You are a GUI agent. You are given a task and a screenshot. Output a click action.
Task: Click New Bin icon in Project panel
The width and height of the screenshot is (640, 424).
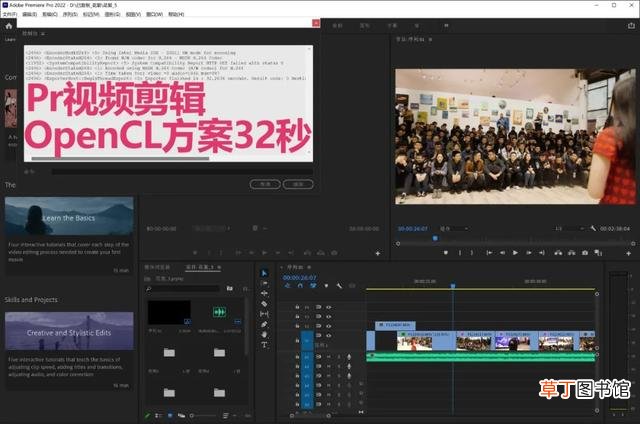pyautogui.click(x=230, y=289)
